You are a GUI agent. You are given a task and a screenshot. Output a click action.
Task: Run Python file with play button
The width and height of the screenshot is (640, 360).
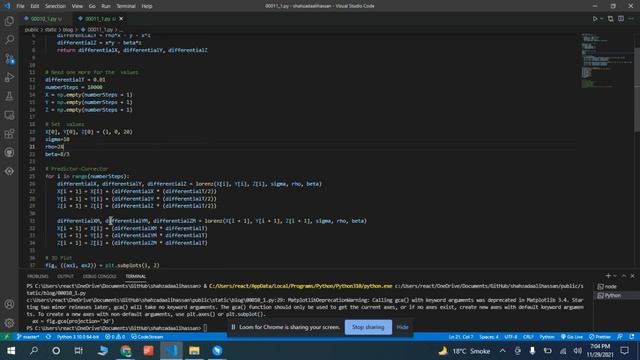click(595, 19)
